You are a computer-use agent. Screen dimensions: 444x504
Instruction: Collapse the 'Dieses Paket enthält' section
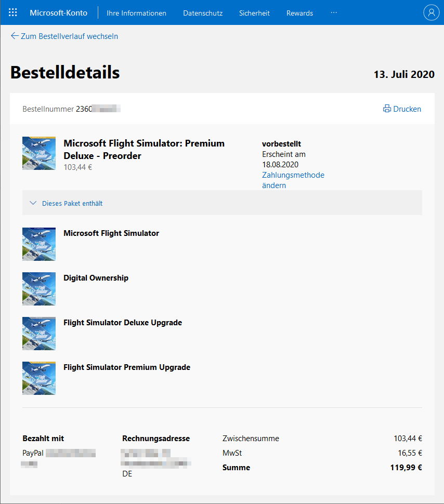pos(222,203)
